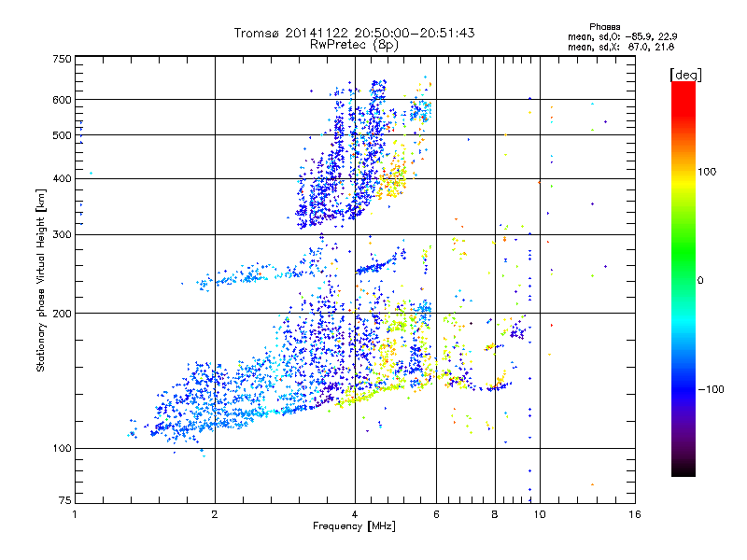Click the '[deg]' colorbar unit label

(685, 76)
